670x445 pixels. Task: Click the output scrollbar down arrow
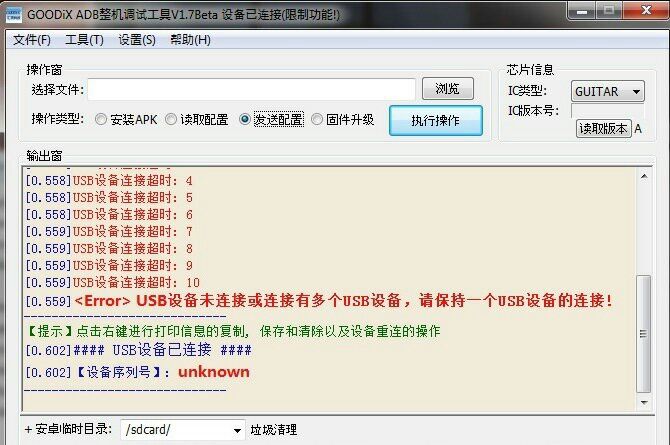point(644,402)
